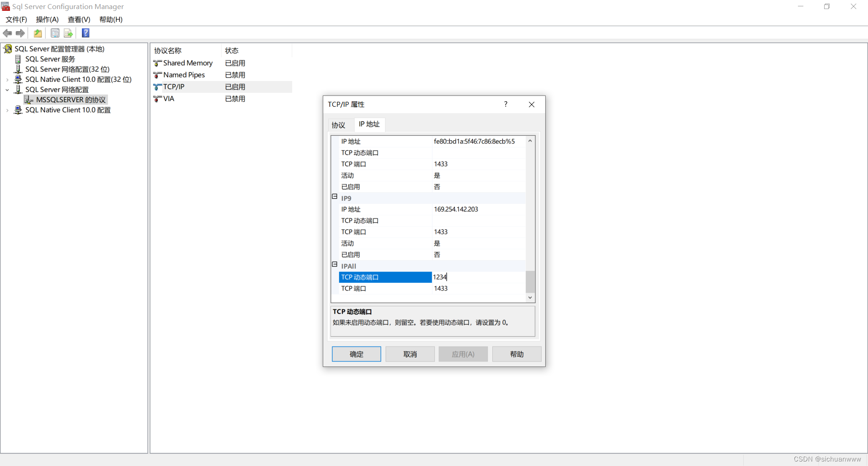Select the Named Pipes protocol row

click(222, 75)
